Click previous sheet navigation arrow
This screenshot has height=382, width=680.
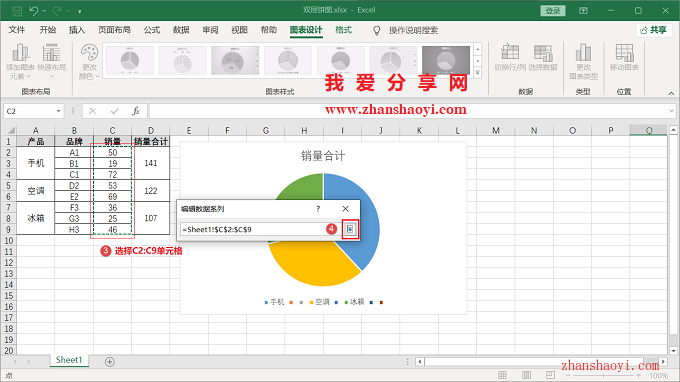coord(15,362)
